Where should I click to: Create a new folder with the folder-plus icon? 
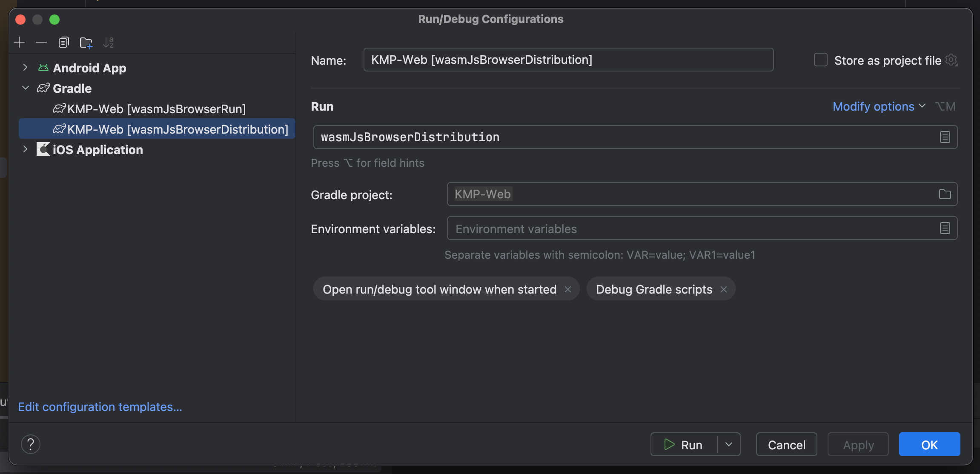[x=86, y=43]
